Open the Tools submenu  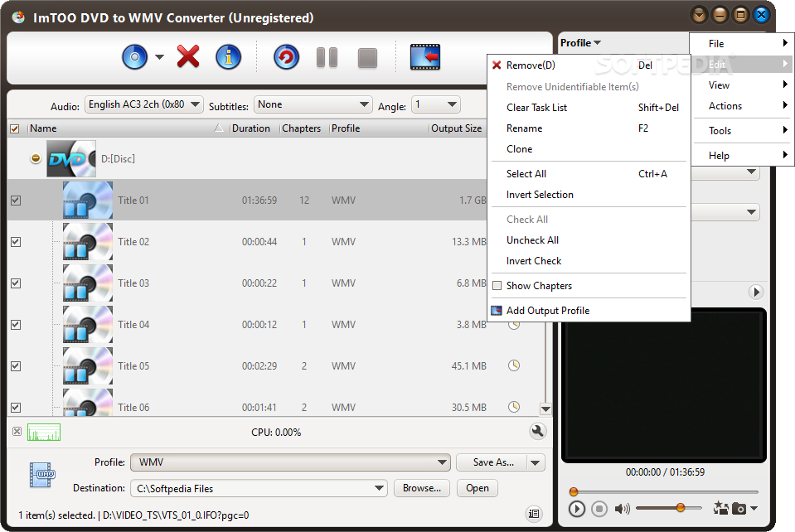[x=742, y=131]
